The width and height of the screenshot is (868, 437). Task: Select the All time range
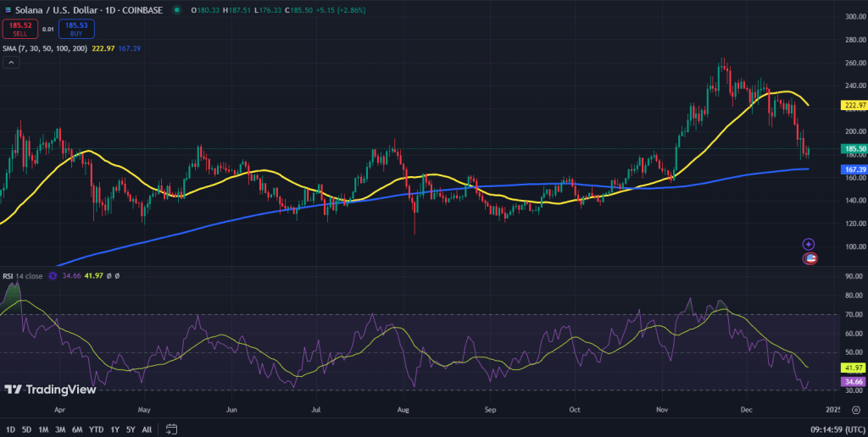tap(147, 429)
